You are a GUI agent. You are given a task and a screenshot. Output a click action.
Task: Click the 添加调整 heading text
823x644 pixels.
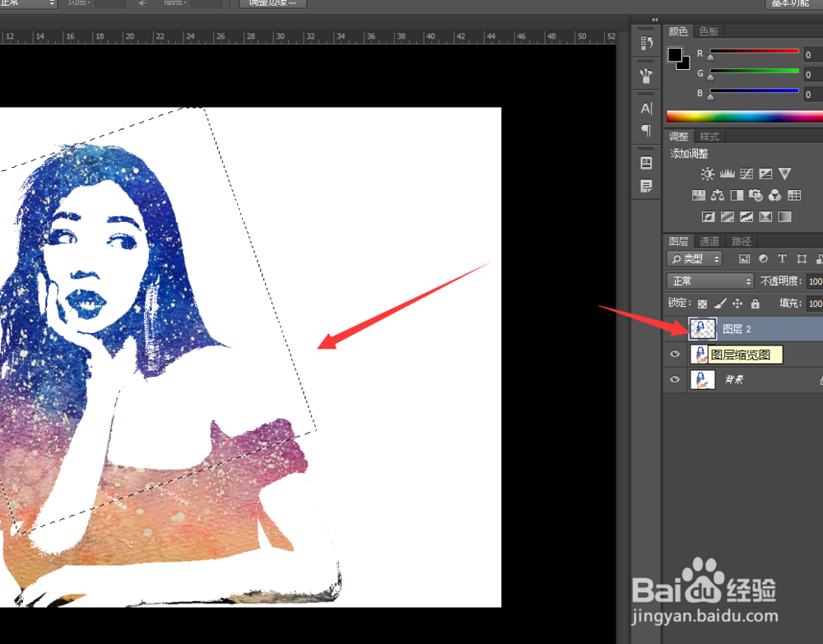689,154
